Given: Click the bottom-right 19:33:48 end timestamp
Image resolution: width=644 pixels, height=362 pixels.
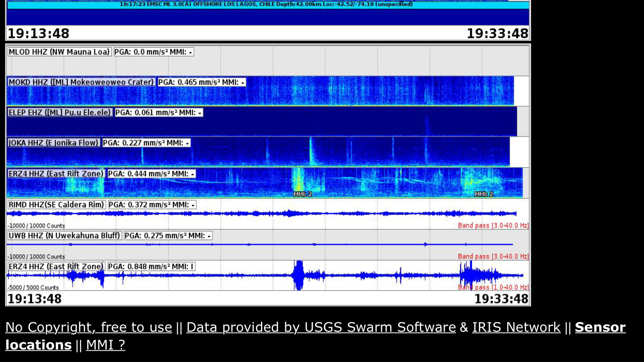Looking at the screenshot, I should [x=501, y=299].
